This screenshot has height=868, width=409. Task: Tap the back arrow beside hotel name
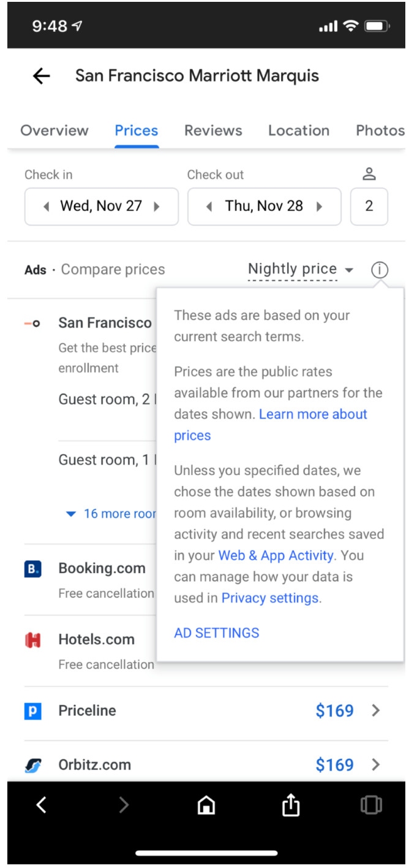41,76
